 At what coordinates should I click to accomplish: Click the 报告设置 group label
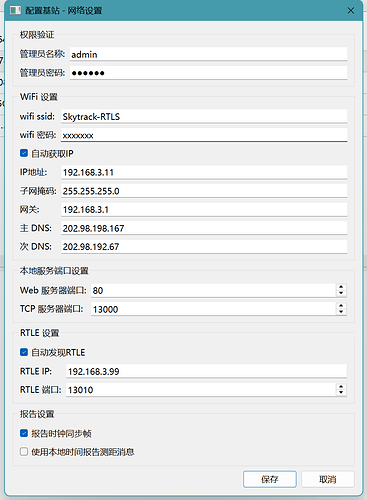point(37,414)
